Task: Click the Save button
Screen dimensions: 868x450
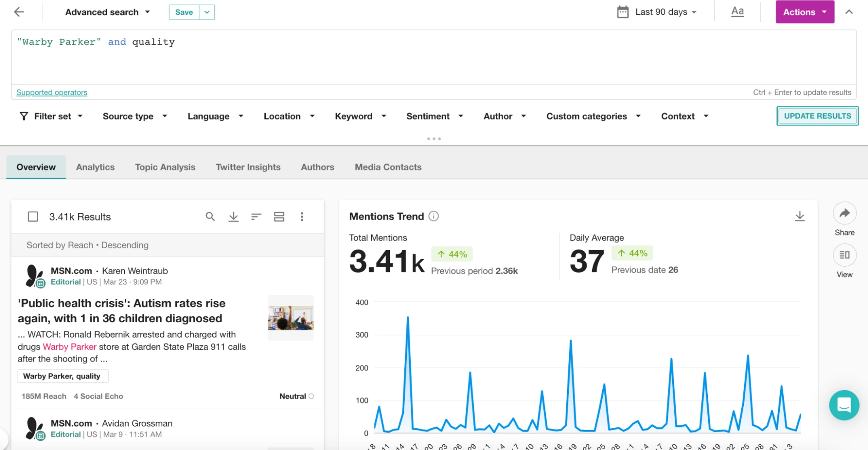Action: click(184, 12)
